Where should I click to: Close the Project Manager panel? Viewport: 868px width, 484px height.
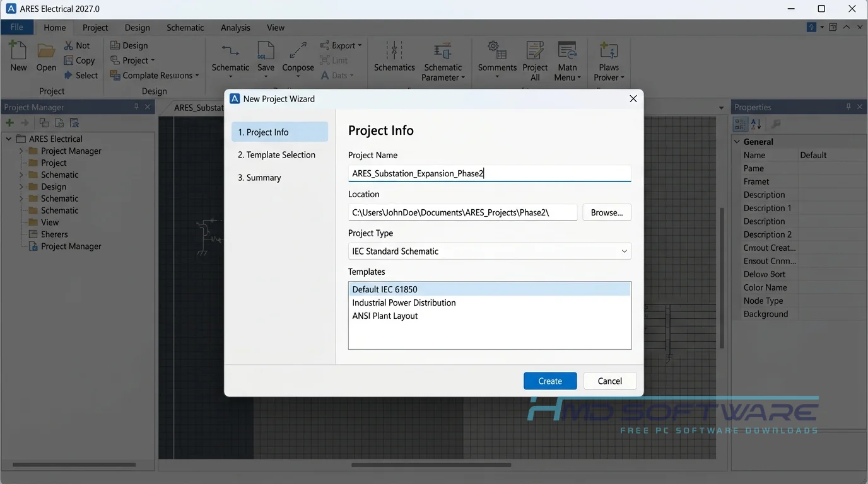click(148, 107)
